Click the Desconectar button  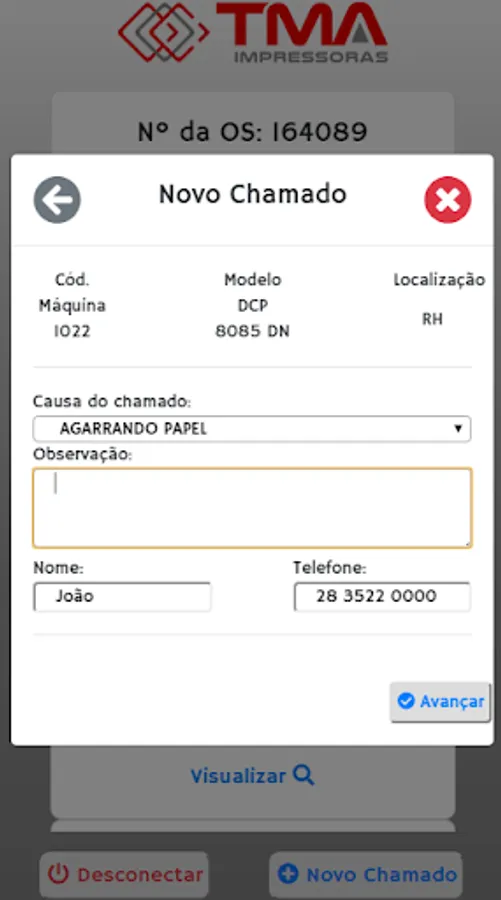pyautogui.click(x=124, y=875)
